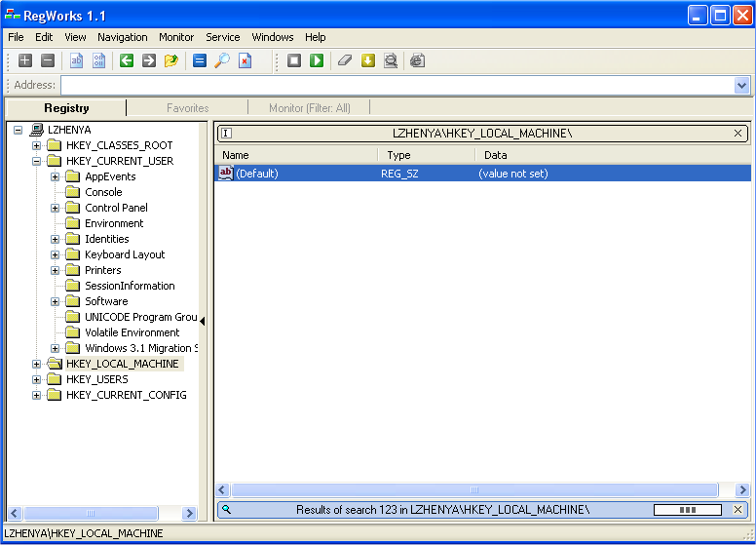Select the SessionInformation key
Image resolution: width=756 pixels, height=545 pixels.
pyautogui.click(x=130, y=286)
